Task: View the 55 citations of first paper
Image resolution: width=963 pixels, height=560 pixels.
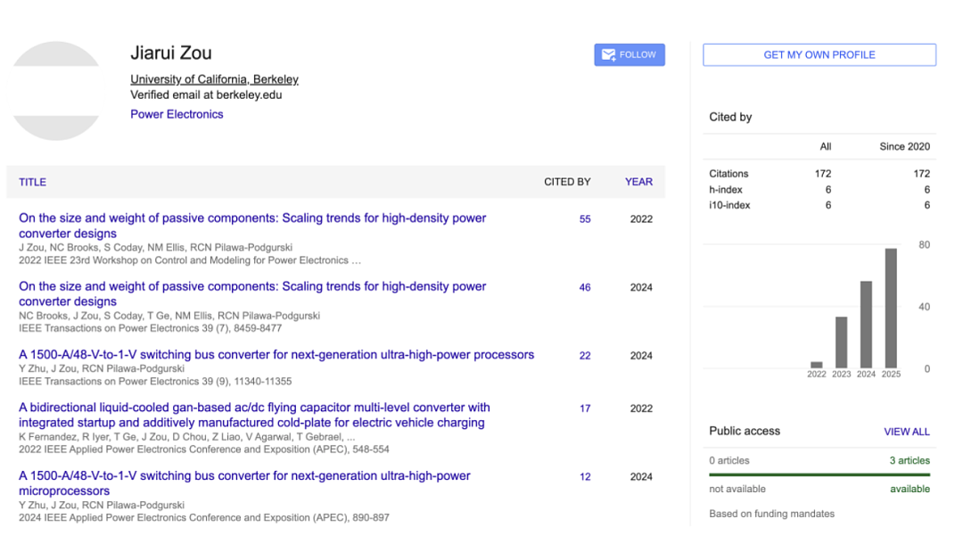Action: click(585, 219)
